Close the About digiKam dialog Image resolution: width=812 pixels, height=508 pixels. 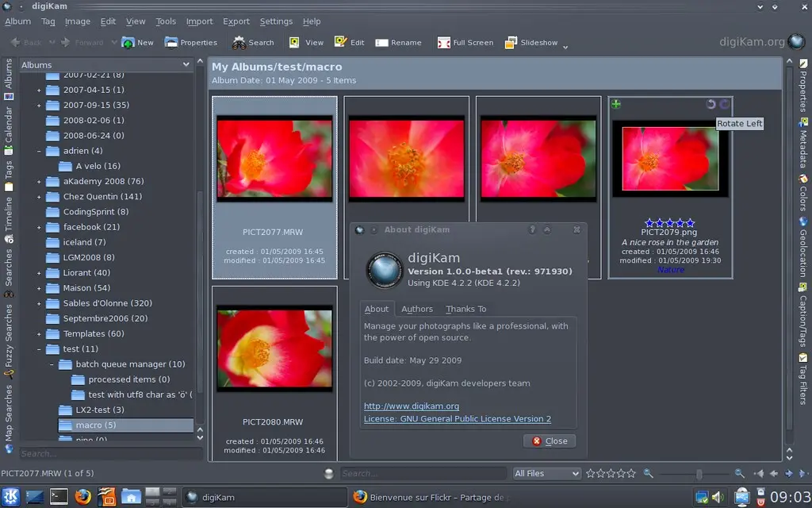coord(550,441)
